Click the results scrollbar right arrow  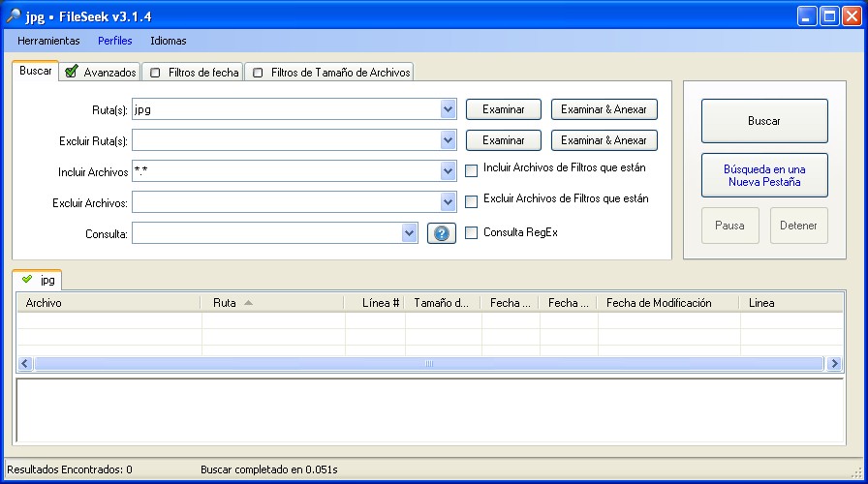click(834, 363)
